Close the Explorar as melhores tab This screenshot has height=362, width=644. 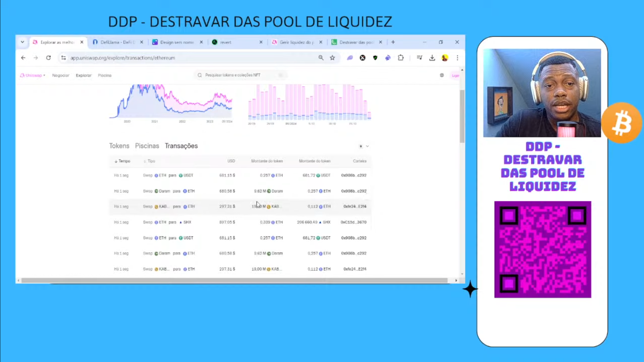82,42
